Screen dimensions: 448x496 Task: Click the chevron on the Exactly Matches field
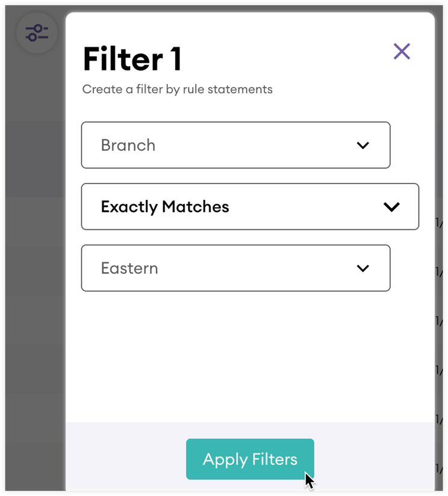click(391, 206)
